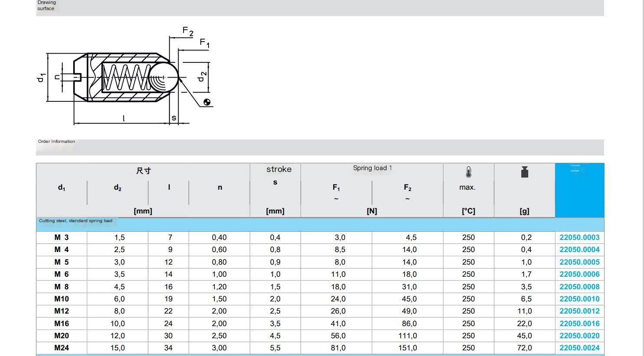Select weight value 6,5 in M10 row
Image resolution: width=644 pixels, height=356 pixels.
pos(526,299)
